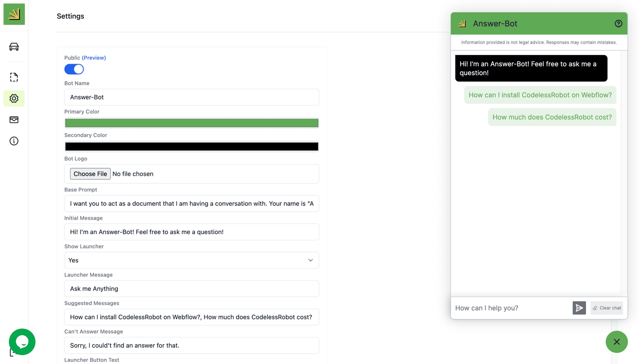
Task: Collapse the chat widget with the green X
Action: pyautogui.click(x=617, y=342)
